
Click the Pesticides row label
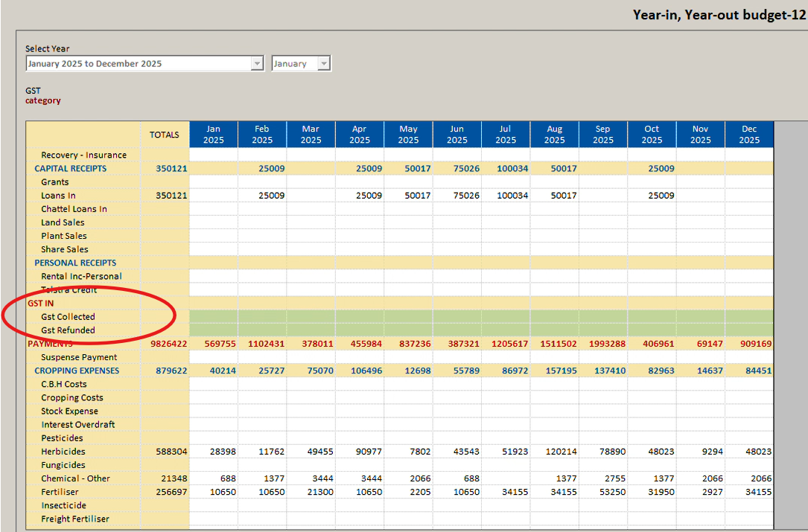click(x=62, y=438)
